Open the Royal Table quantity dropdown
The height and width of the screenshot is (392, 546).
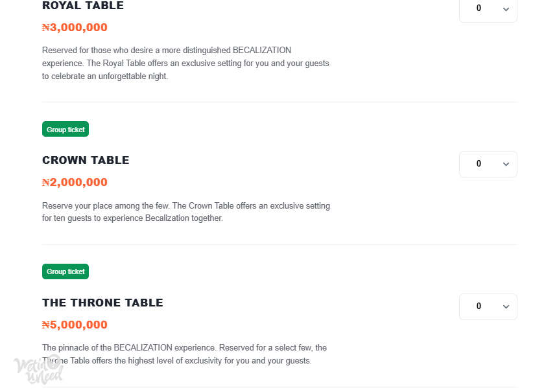click(488, 9)
